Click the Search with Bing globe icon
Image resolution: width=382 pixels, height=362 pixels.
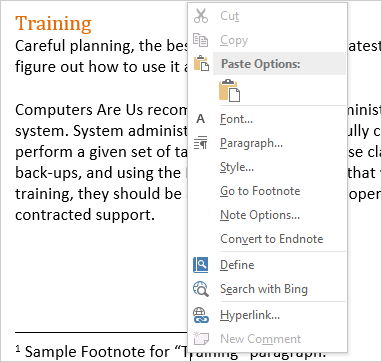201,289
